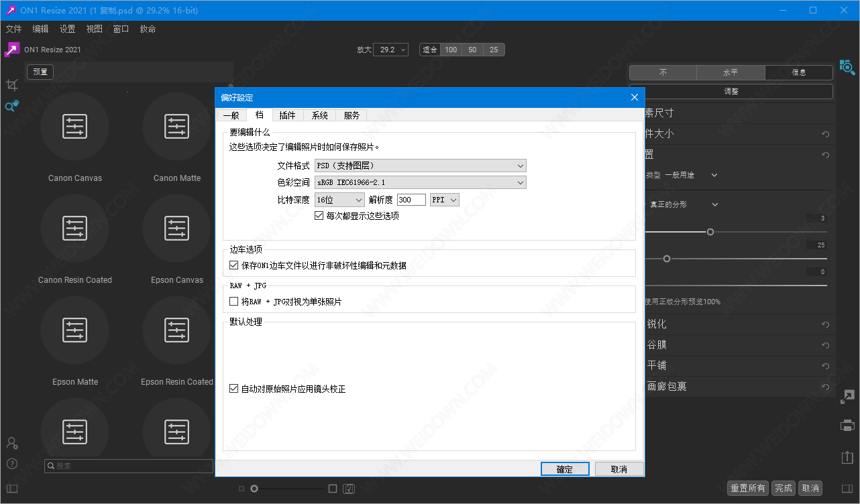860x504 pixels.
Task: Switch to the 插件 preferences tab
Action: (x=287, y=115)
